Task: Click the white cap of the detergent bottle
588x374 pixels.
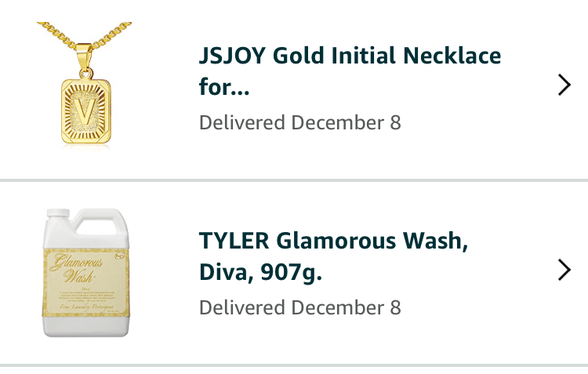Action: tap(57, 214)
